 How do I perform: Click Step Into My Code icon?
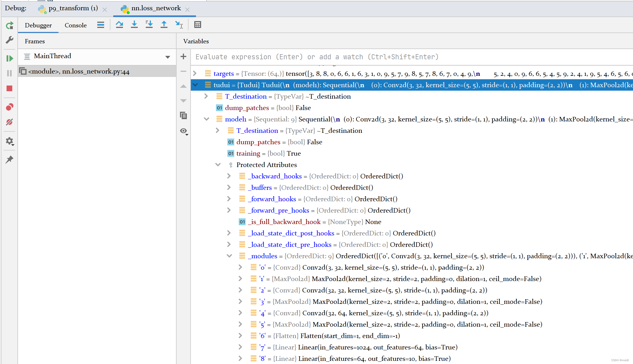click(149, 25)
